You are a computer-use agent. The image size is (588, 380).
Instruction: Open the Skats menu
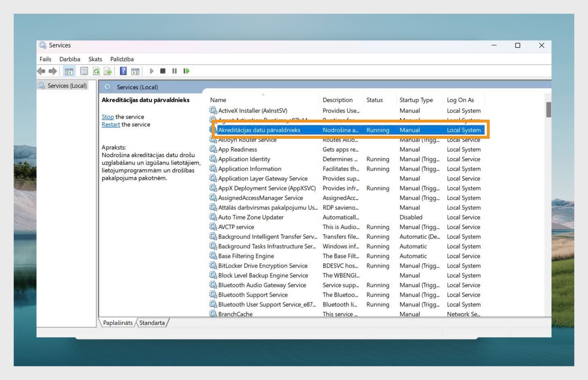pyautogui.click(x=95, y=59)
